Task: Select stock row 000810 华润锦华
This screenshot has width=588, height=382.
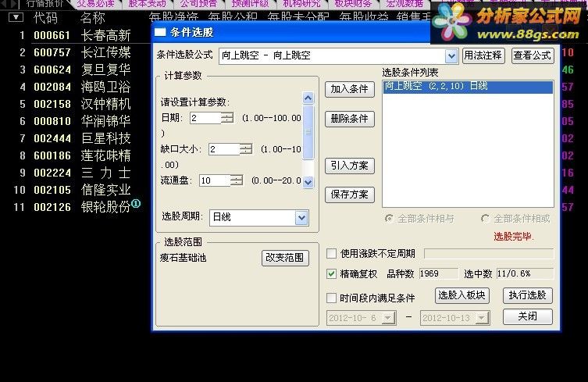Action: (x=75, y=121)
